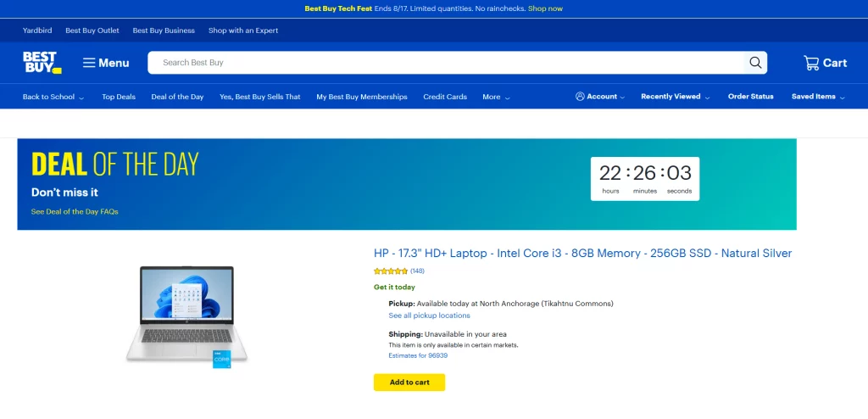This screenshot has height=419, width=868.
Task: Expand the Back to School dropdown
Action: (x=53, y=97)
